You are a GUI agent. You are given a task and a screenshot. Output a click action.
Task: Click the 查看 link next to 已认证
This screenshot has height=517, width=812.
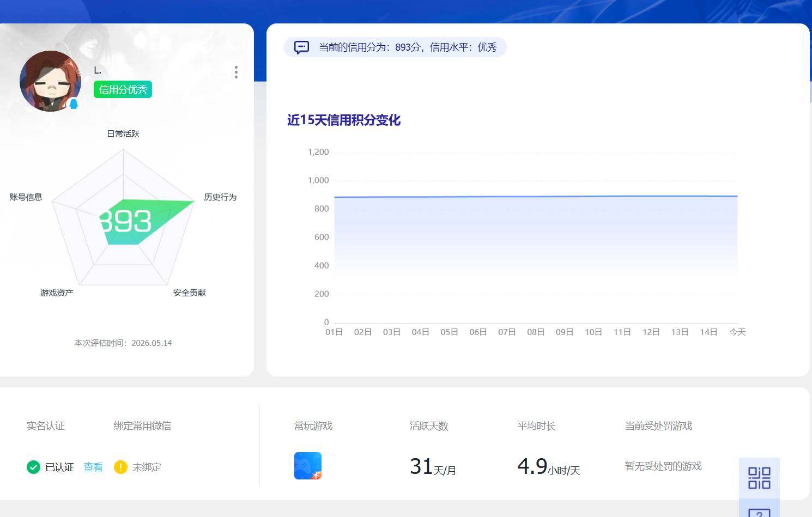(93, 467)
